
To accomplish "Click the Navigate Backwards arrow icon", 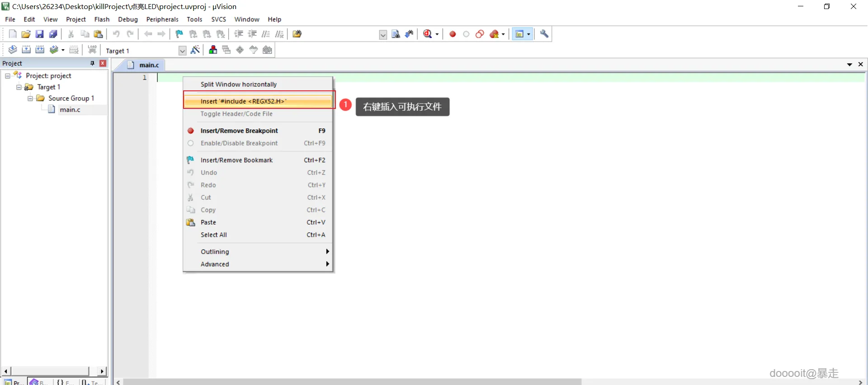I will (x=148, y=34).
